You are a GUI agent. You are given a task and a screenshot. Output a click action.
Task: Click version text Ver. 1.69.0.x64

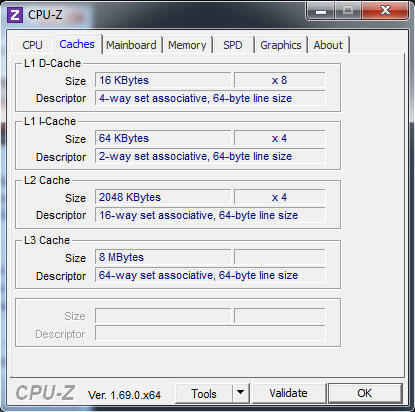point(124,395)
